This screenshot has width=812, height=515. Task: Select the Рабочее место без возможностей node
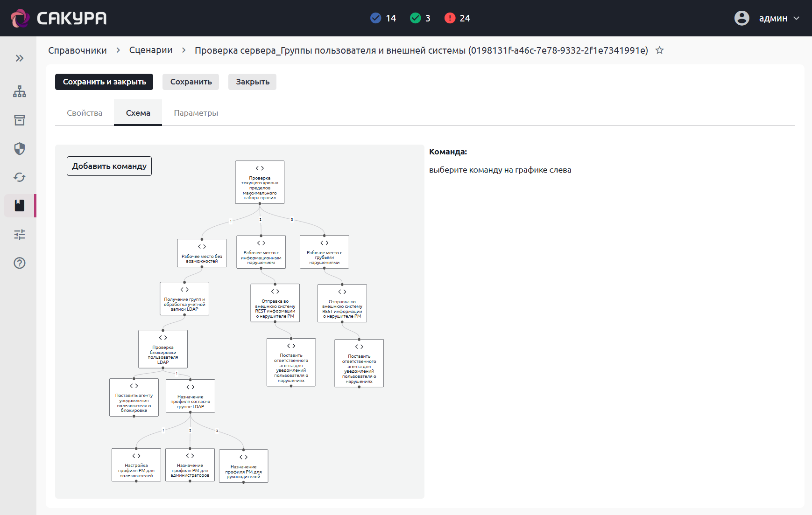(202, 253)
